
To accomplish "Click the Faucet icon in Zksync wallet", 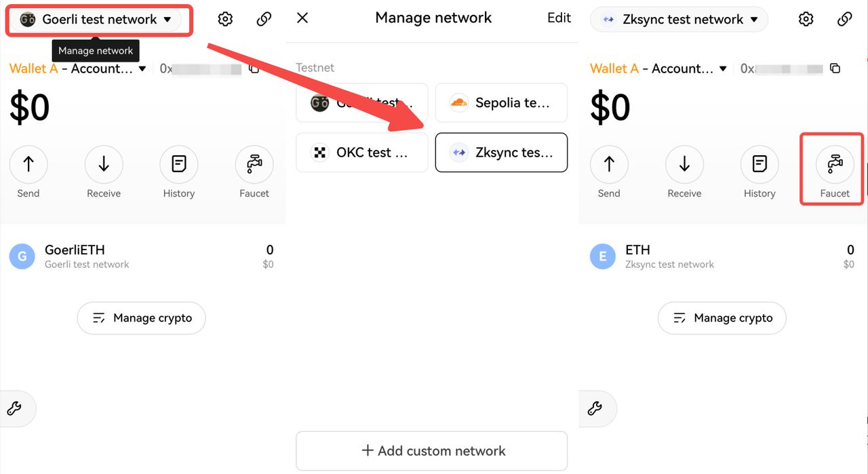I will (x=835, y=164).
